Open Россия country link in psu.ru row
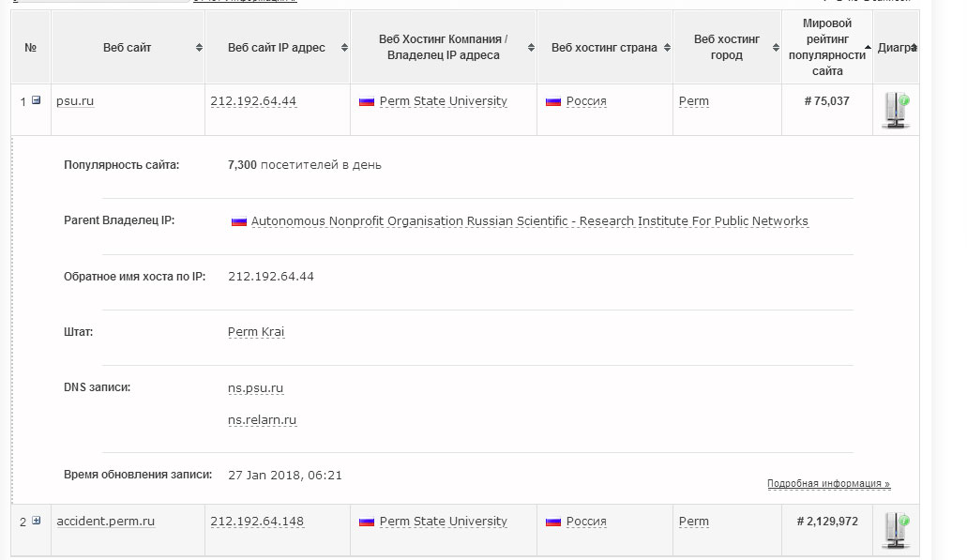The image size is (967, 560). (x=586, y=101)
